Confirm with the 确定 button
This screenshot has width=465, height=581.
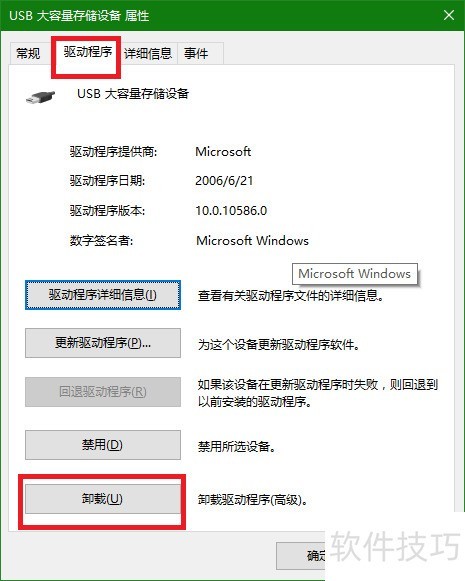(x=301, y=555)
